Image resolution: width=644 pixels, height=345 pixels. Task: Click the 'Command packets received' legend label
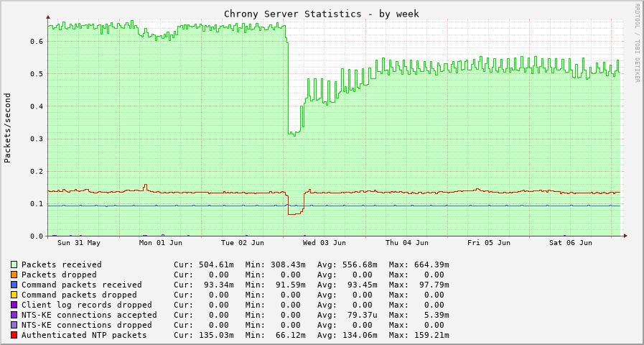point(82,285)
